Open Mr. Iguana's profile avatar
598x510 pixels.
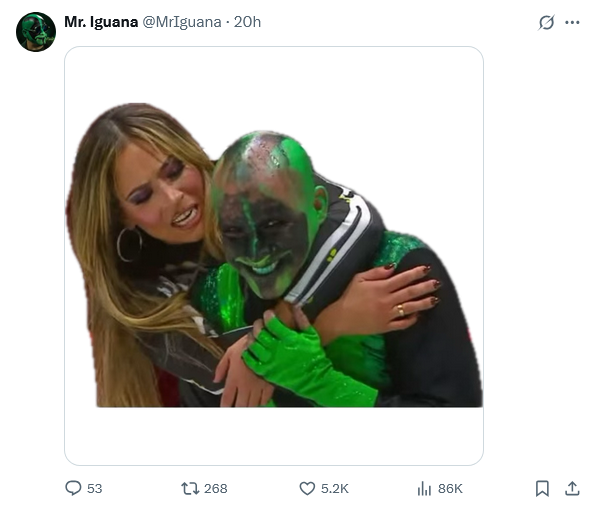tap(36, 32)
